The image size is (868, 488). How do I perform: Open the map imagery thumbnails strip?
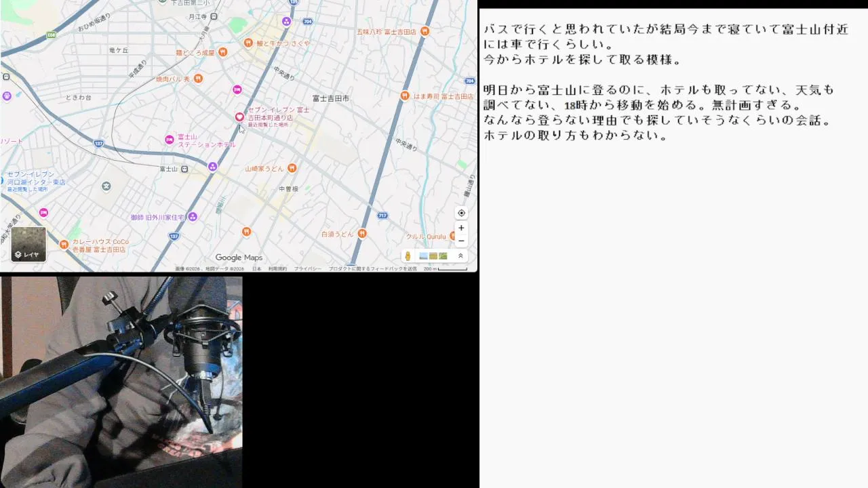433,256
